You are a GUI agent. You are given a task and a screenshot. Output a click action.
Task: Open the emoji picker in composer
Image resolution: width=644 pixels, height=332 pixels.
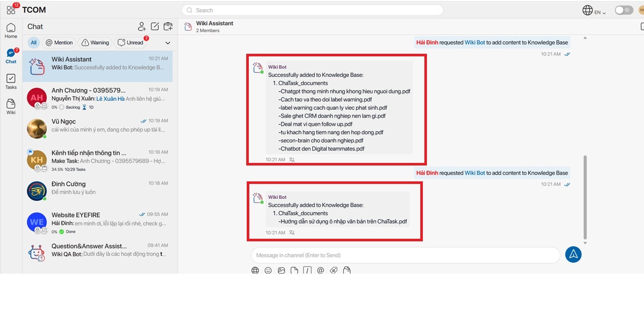coord(268,270)
